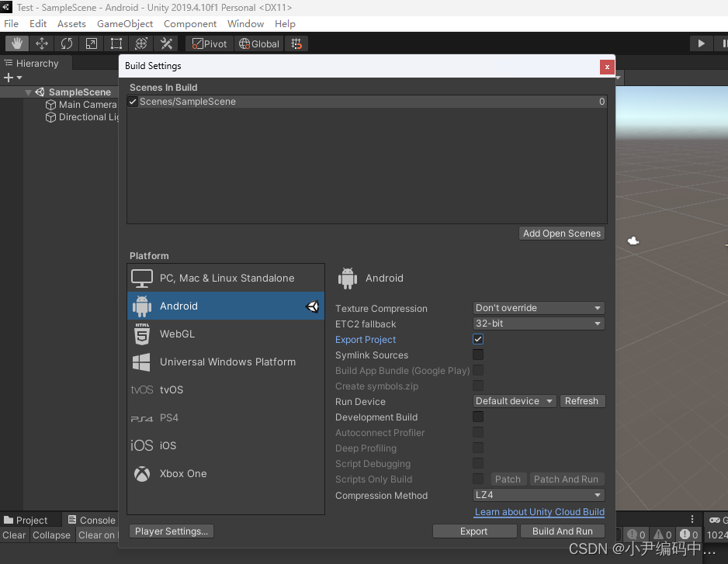Switch to the Project tab

30,520
